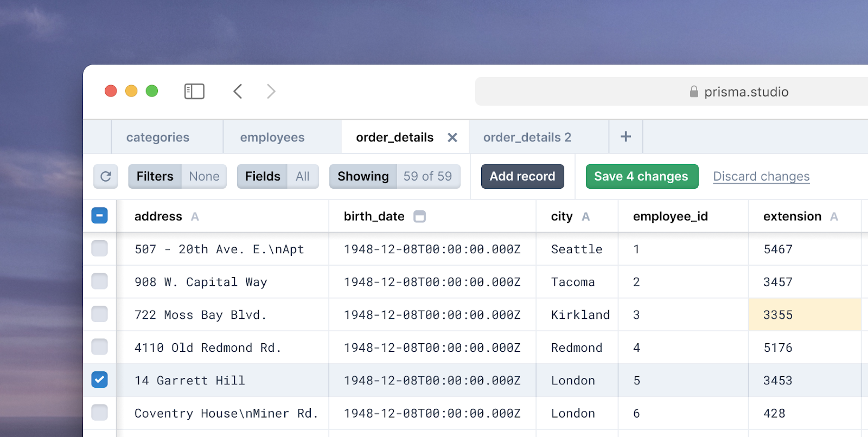Open a new tab with plus icon
Image resolution: width=868 pixels, height=437 pixels.
[x=626, y=137]
